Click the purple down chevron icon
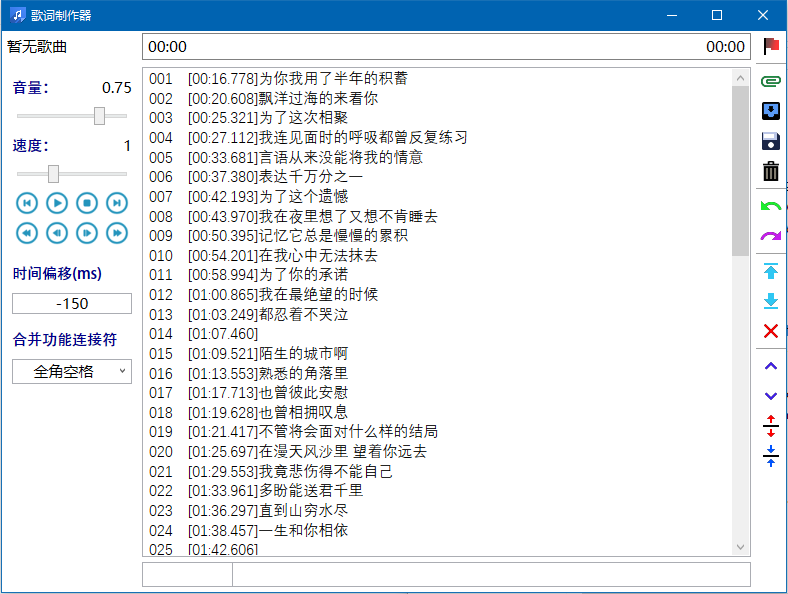Image resolution: width=788 pixels, height=594 pixels. tap(770, 396)
